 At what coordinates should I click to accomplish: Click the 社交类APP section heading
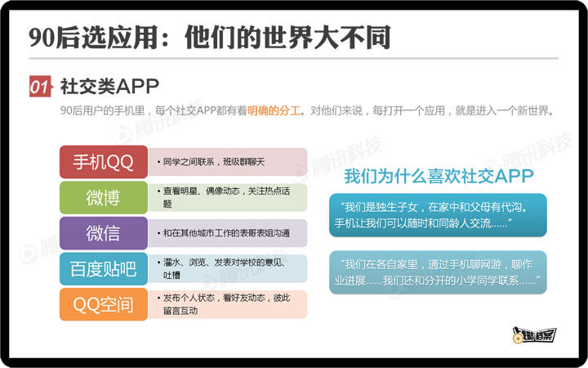click(109, 87)
